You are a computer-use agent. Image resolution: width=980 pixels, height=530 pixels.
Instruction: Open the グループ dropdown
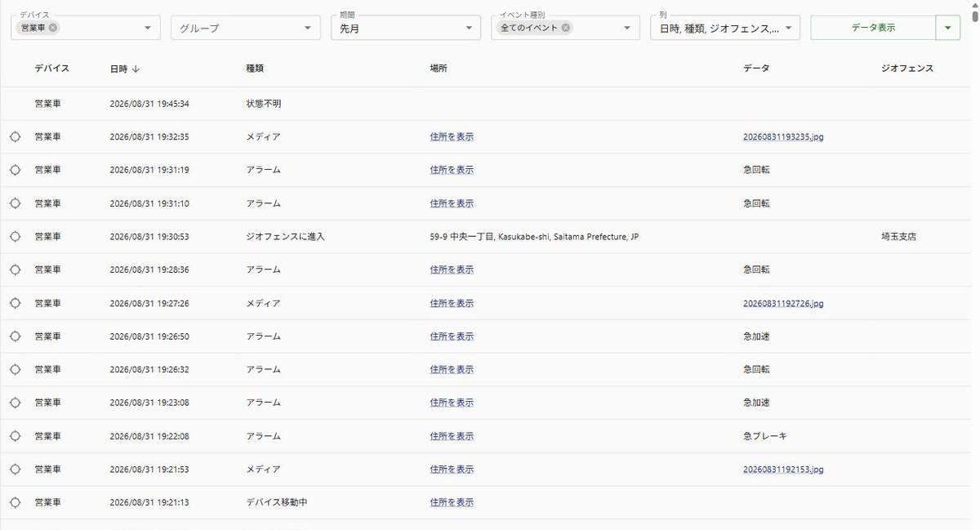click(245, 28)
